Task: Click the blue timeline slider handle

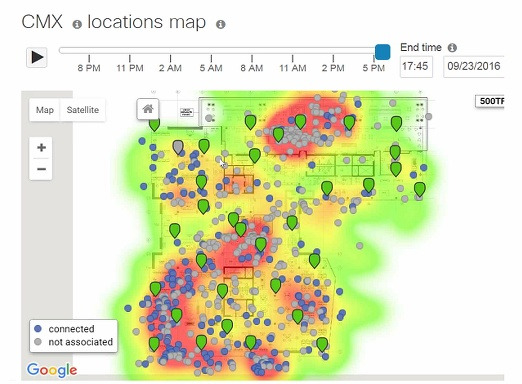Action: (x=382, y=52)
